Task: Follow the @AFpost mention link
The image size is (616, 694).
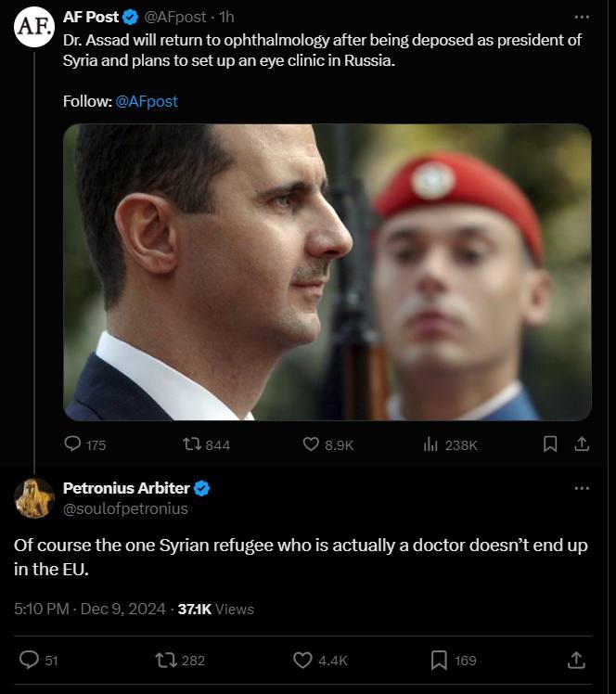Action: pos(147,101)
